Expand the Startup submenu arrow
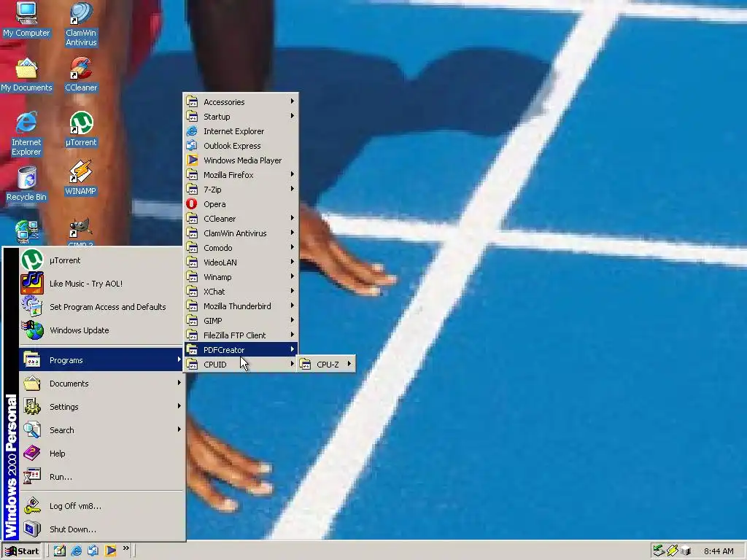Screen dimensions: 747x560 coord(292,116)
